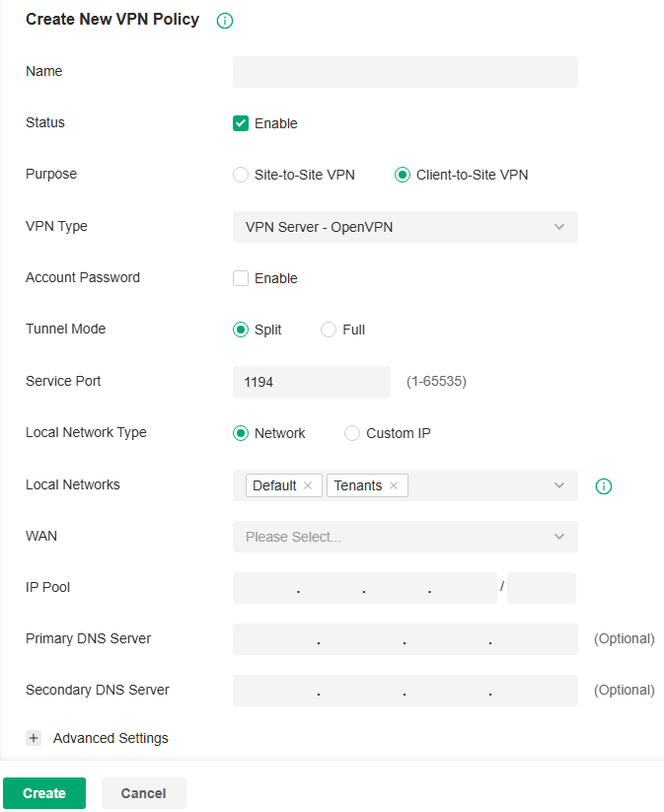Switch Tunnel Mode to Full
The height and width of the screenshot is (812, 664).
pos(328,330)
